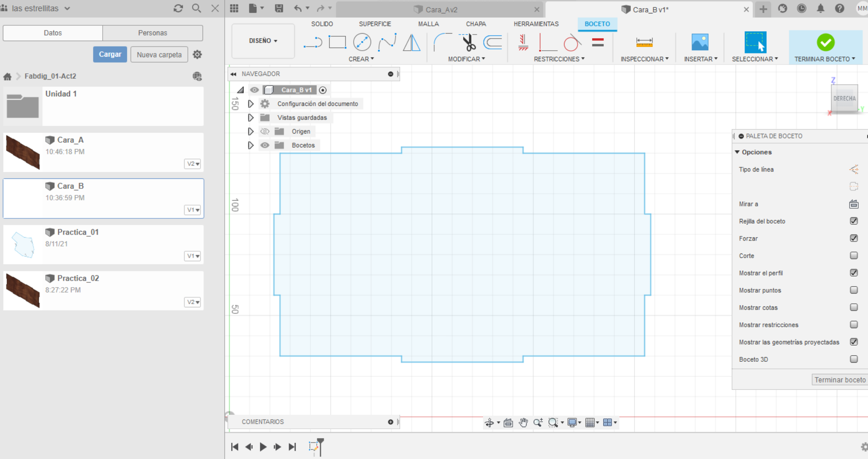Select the Fillet tool

pos(443,42)
